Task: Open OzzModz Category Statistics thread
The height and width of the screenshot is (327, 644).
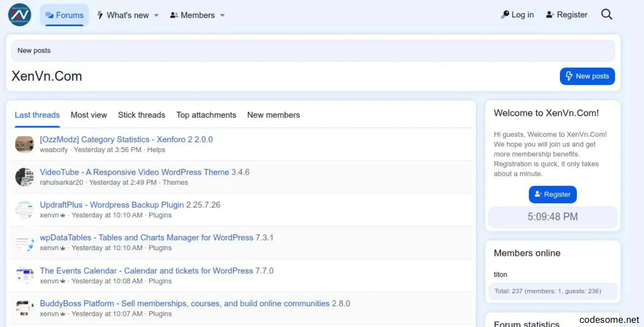Action: pyautogui.click(x=126, y=140)
